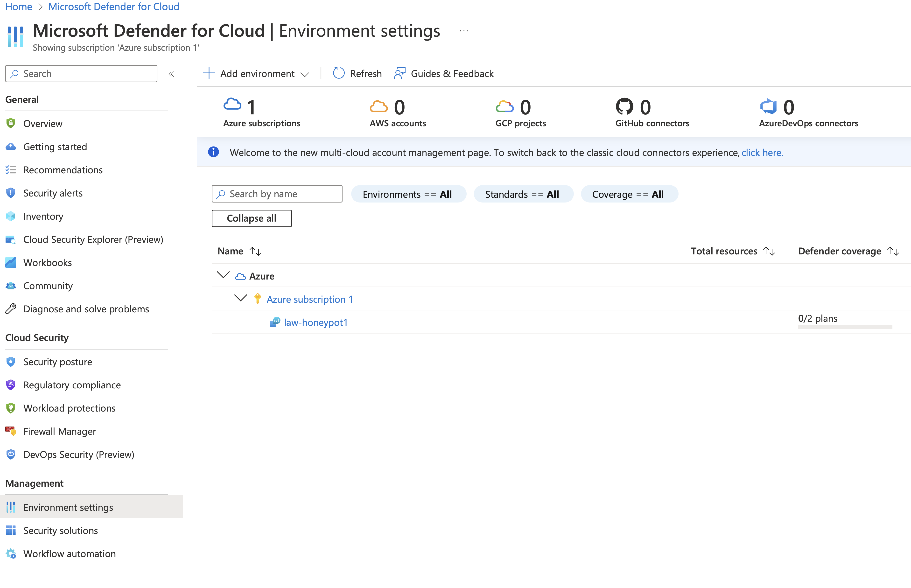Open the Standards filter

(x=523, y=194)
